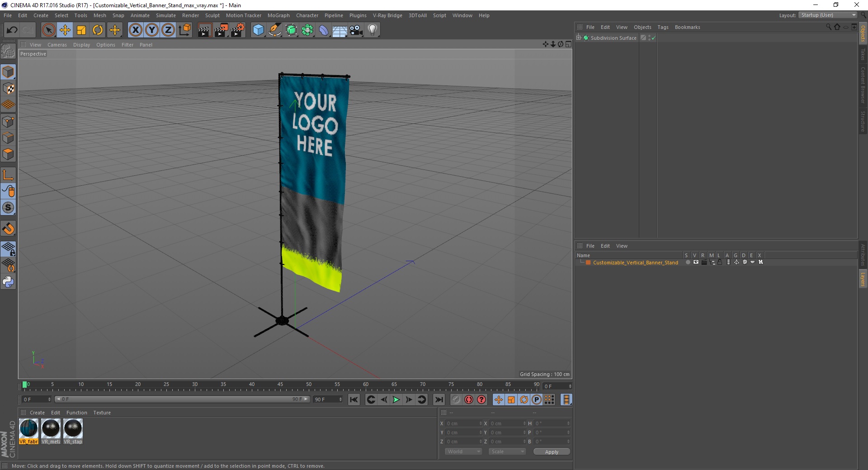Click the Undo arrow icon
This screenshot has height=470, width=868.
pyautogui.click(x=12, y=30)
